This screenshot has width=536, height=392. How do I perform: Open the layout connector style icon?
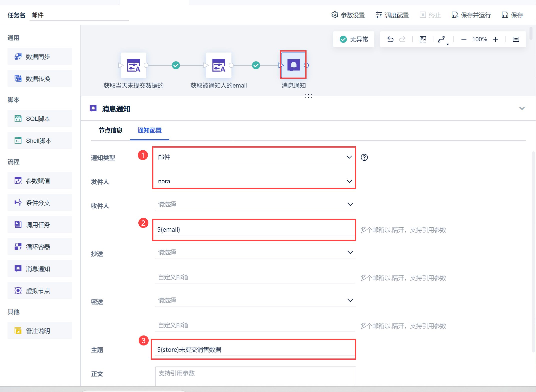pyautogui.click(x=442, y=39)
